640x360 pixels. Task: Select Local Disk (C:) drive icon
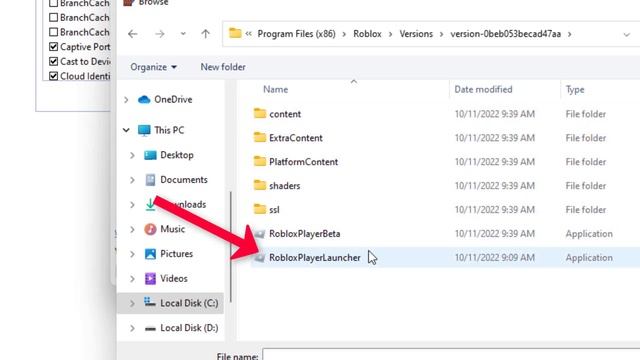(x=150, y=302)
